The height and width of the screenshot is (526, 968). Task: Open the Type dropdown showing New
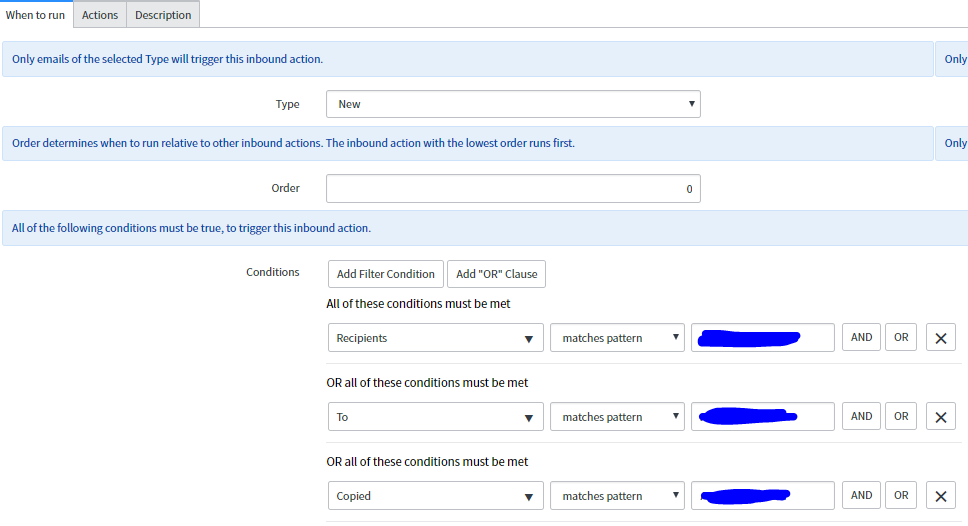click(x=513, y=104)
